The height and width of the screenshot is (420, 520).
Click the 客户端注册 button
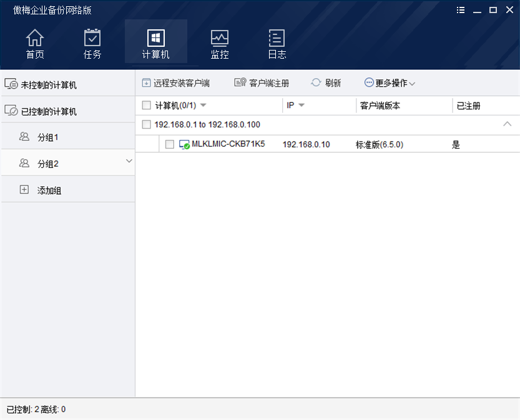coord(262,82)
